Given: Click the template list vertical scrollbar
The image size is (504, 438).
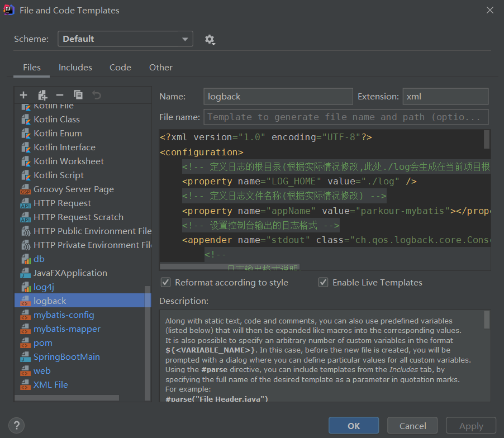Looking at the screenshot, I should click(x=148, y=343).
